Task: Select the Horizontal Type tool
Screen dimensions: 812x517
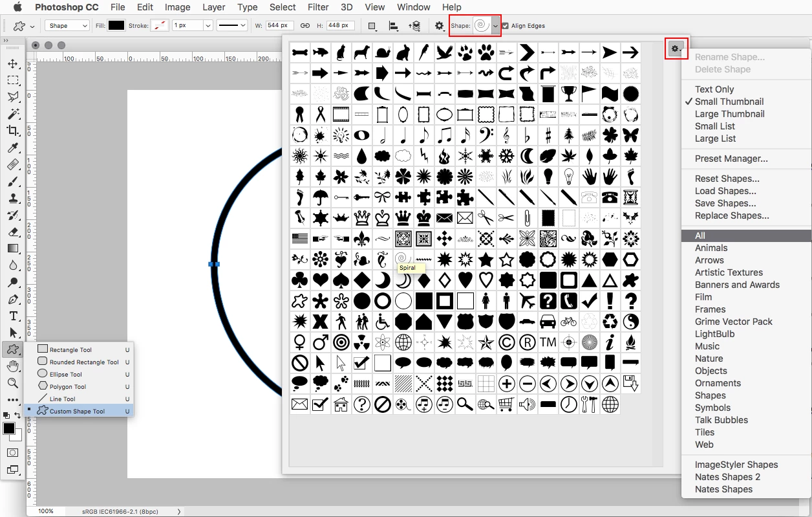Action: [13, 316]
